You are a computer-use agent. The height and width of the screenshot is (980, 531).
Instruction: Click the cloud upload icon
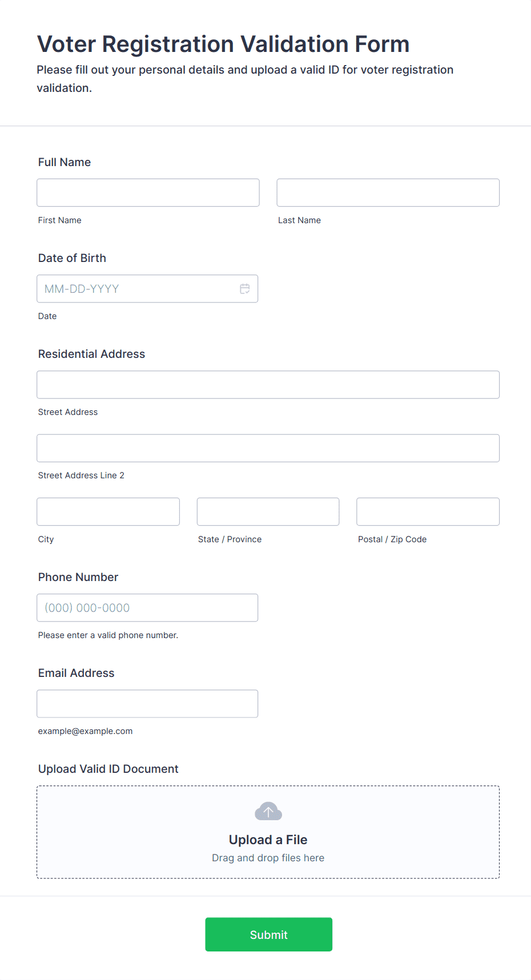tap(268, 811)
